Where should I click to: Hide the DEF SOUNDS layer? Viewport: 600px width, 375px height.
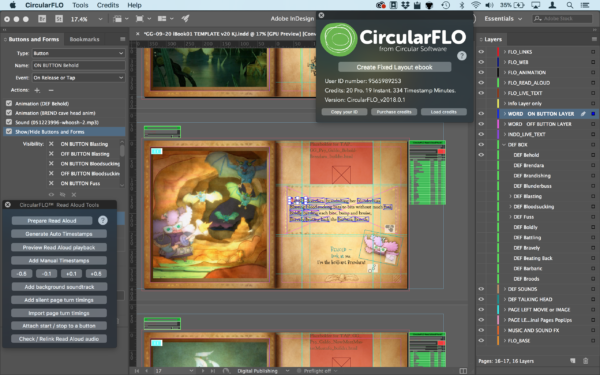tap(481, 289)
